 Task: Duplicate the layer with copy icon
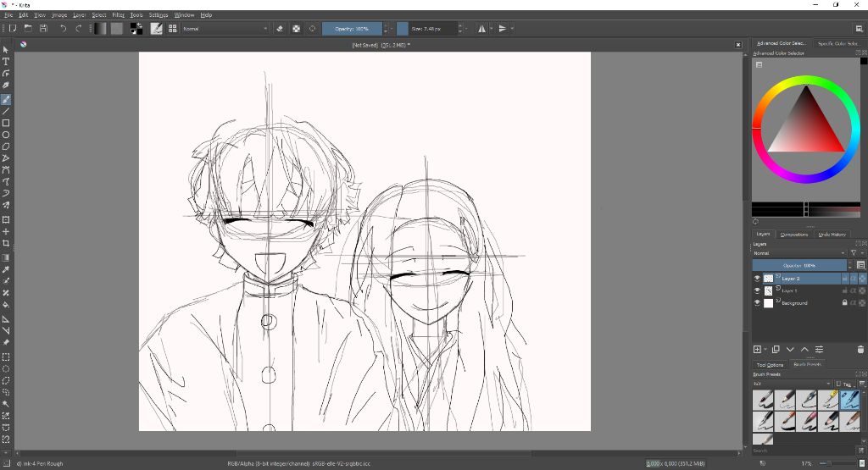(x=776, y=349)
